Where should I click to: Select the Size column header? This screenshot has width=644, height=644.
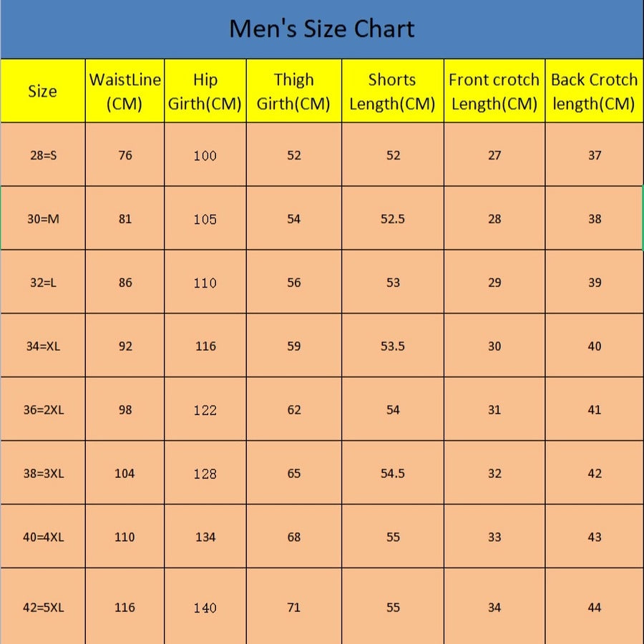42,91
